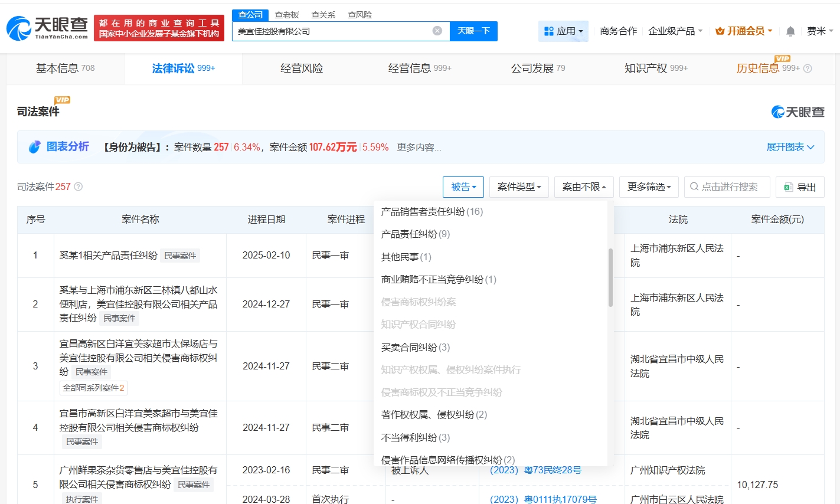Click the magnifier icon in the 点击进行搜索 box

(x=693, y=186)
